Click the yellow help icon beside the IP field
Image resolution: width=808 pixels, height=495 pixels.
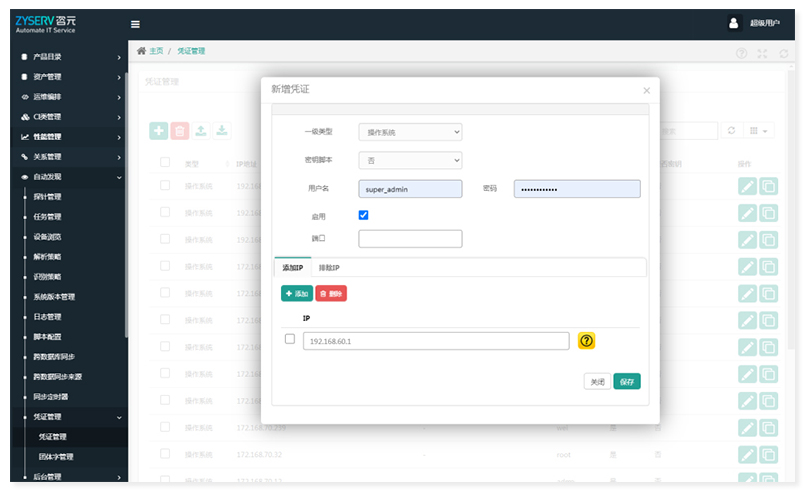click(587, 341)
